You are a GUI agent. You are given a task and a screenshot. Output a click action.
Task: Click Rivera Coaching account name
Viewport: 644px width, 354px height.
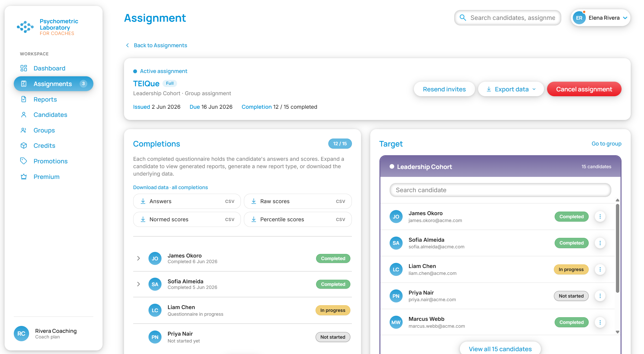(x=56, y=331)
